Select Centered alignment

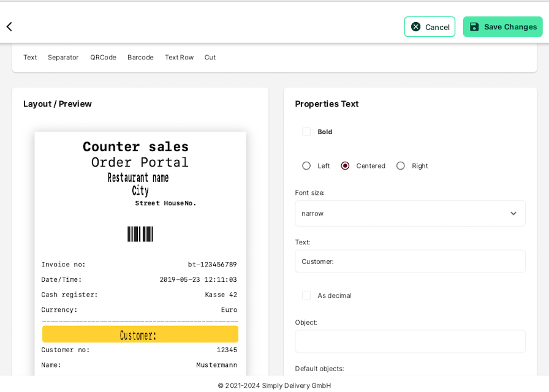[345, 166]
